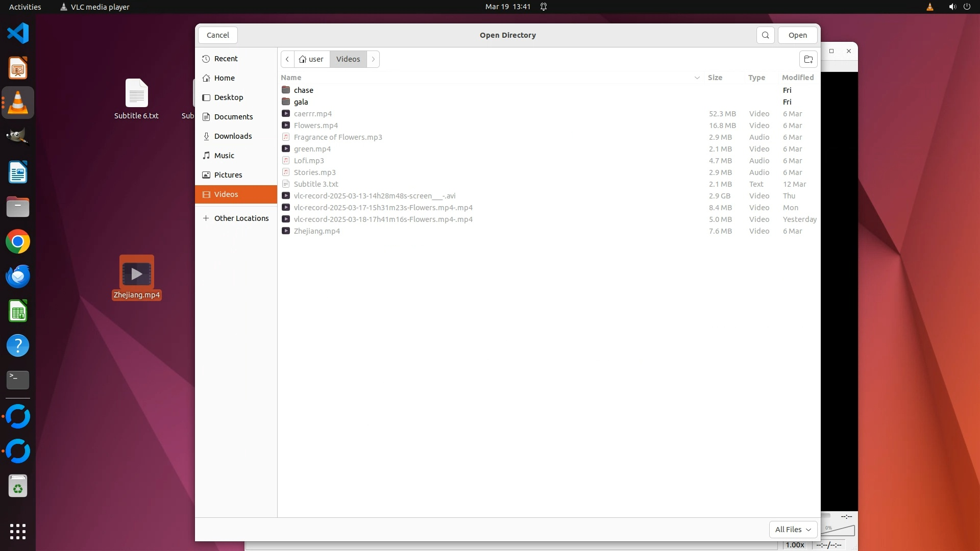Click the back arrow in path bar
980x551 pixels.
[287, 59]
